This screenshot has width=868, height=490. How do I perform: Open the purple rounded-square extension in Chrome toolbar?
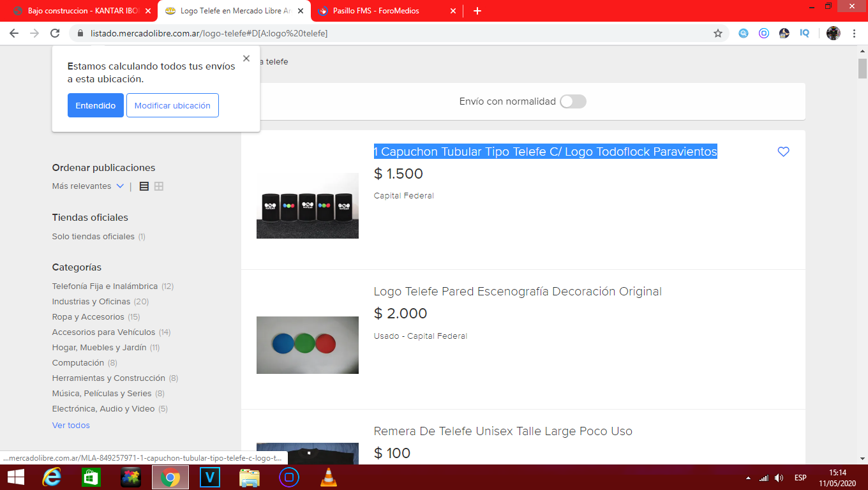pyautogui.click(x=764, y=33)
